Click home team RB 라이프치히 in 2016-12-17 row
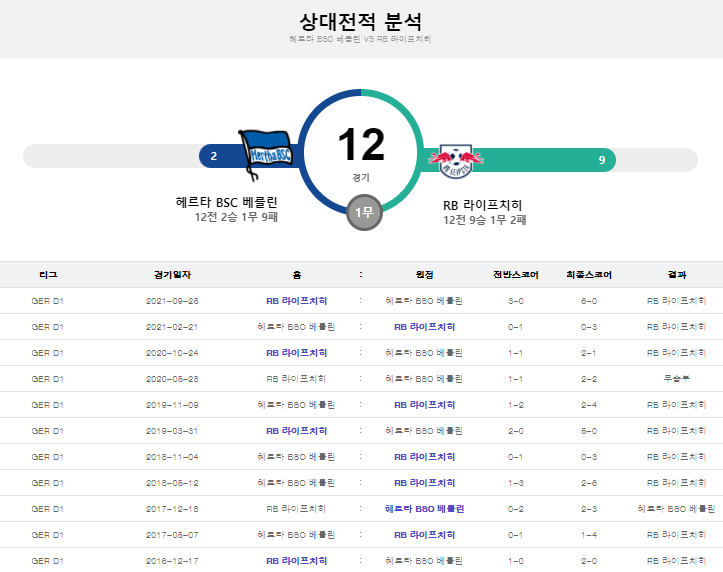The height and width of the screenshot is (572, 723). (296, 561)
